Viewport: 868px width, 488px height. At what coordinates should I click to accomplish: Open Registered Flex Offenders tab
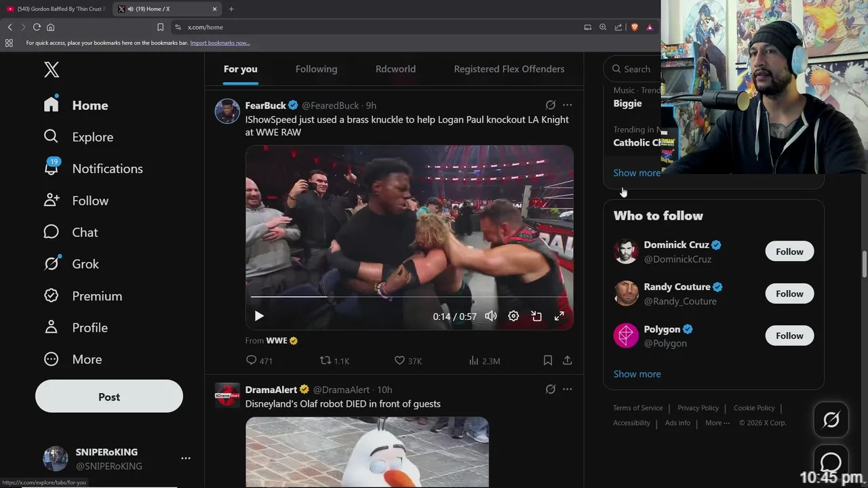coord(509,69)
